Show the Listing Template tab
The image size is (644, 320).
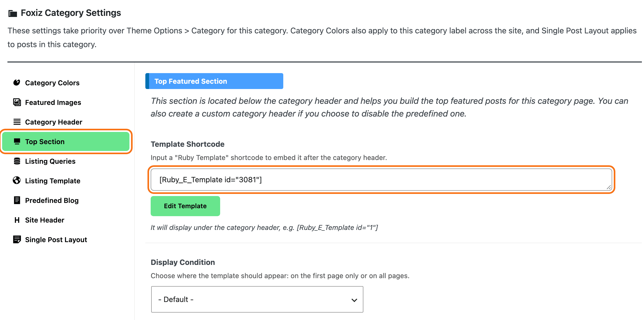[x=66, y=181]
